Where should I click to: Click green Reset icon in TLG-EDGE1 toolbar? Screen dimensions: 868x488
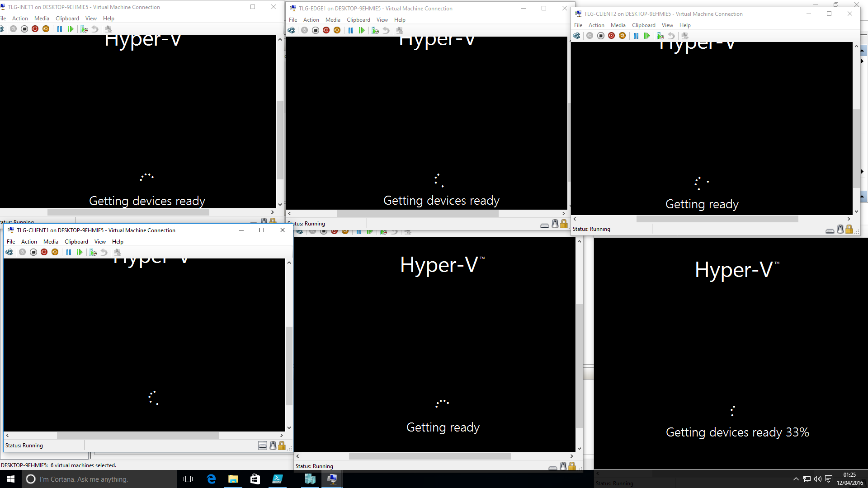pyautogui.click(x=362, y=30)
